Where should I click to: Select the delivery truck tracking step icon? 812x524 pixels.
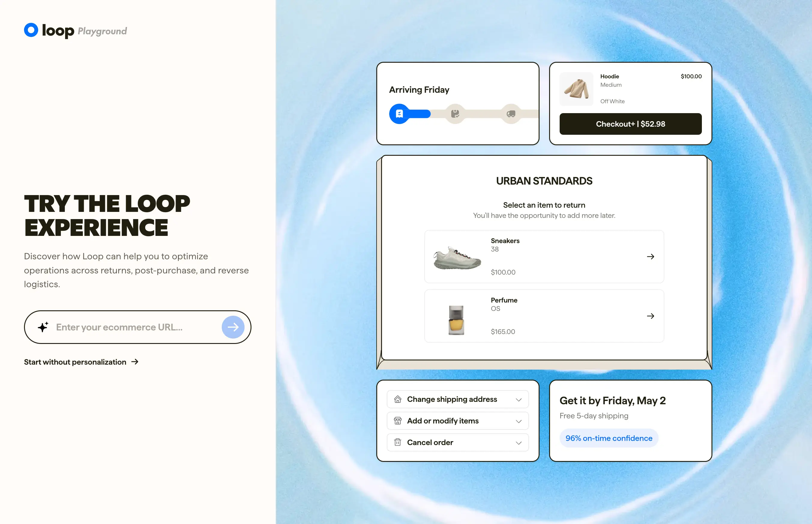[511, 114]
